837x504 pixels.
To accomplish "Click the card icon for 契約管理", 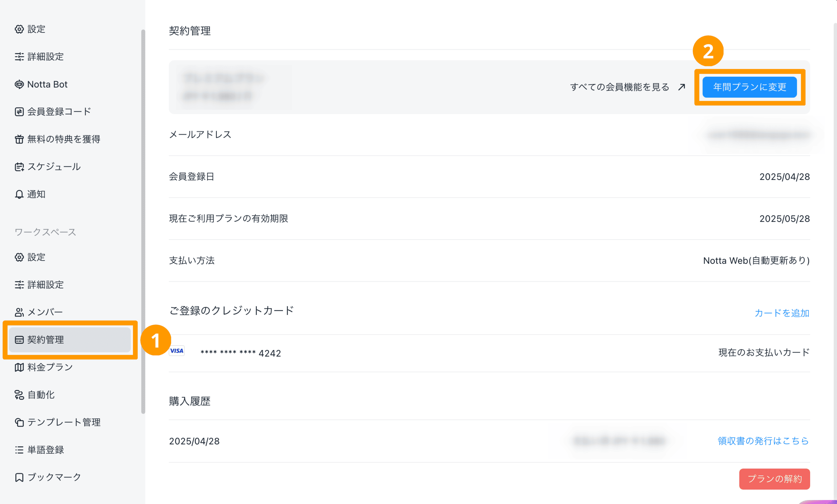I will (x=19, y=339).
